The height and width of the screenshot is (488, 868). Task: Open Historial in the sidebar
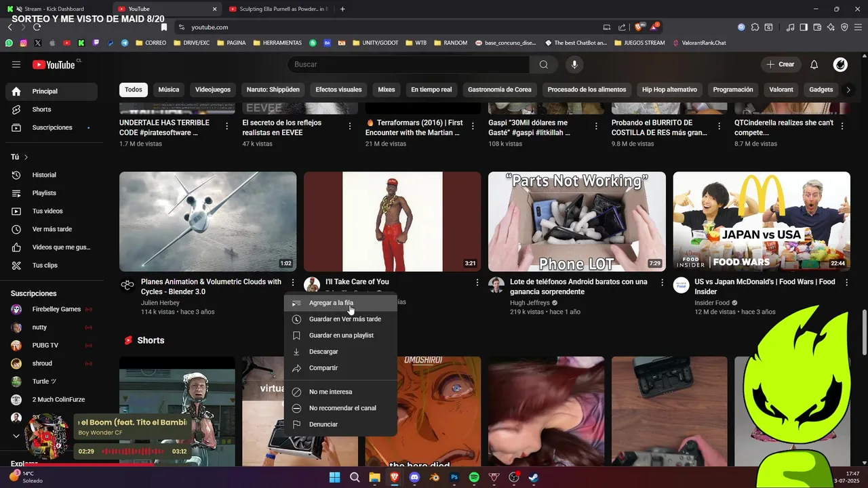tap(52, 175)
